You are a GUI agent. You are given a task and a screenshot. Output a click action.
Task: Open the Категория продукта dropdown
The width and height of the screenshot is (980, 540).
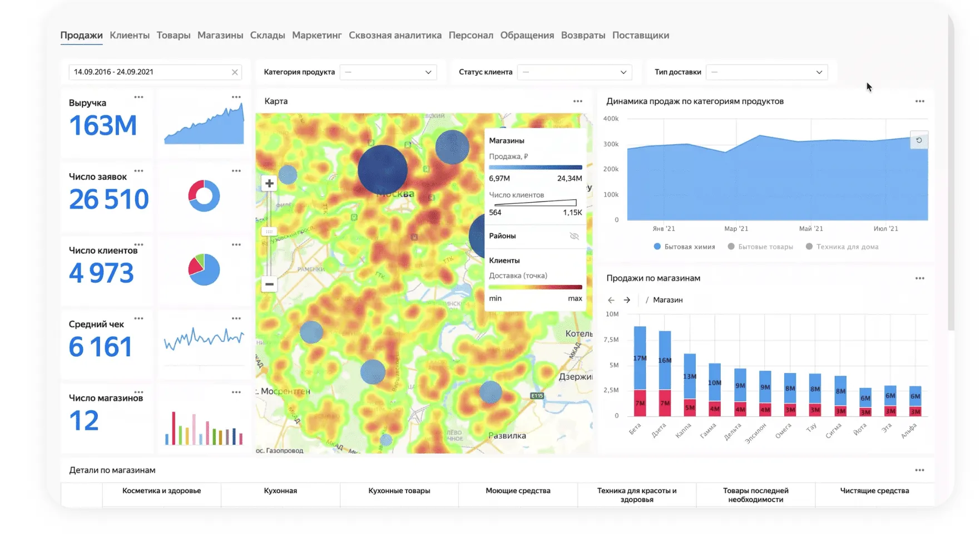(x=428, y=72)
